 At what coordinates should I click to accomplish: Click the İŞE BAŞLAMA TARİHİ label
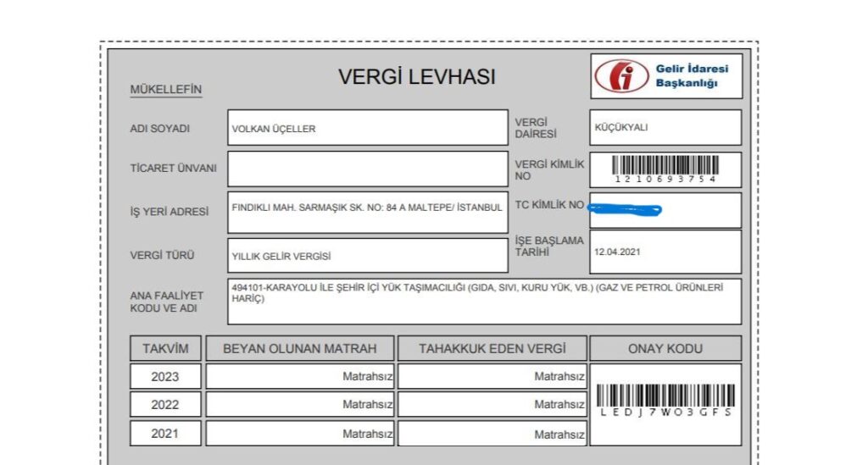[549, 246]
